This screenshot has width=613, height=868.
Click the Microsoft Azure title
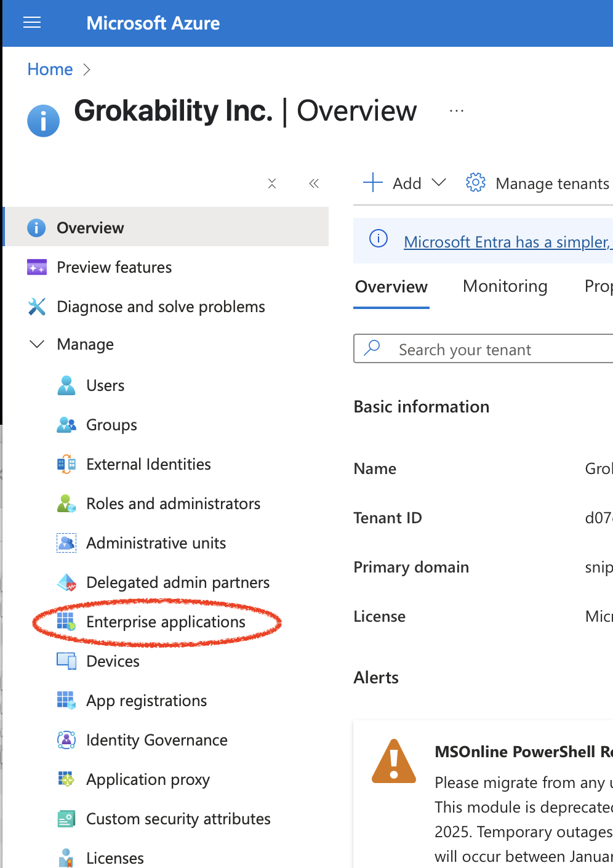coord(153,23)
